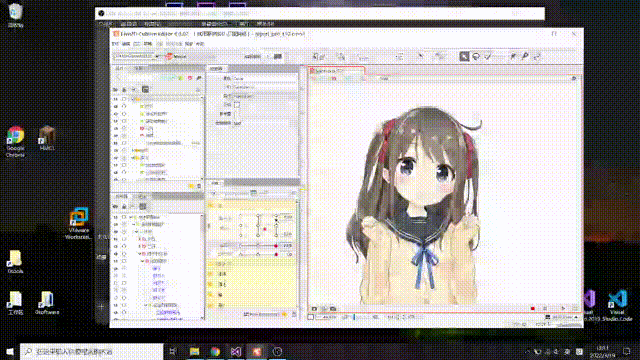Open Google Chrome desktop shortcut
Screen dimensions: 640x360
[16, 141]
